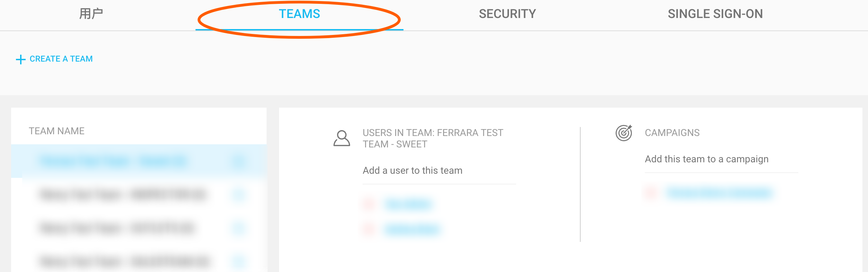The image size is (868, 272).
Task: Go to the SINGLE SIGN-ON tab
Action: pyautogui.click(x=715, y=14)
